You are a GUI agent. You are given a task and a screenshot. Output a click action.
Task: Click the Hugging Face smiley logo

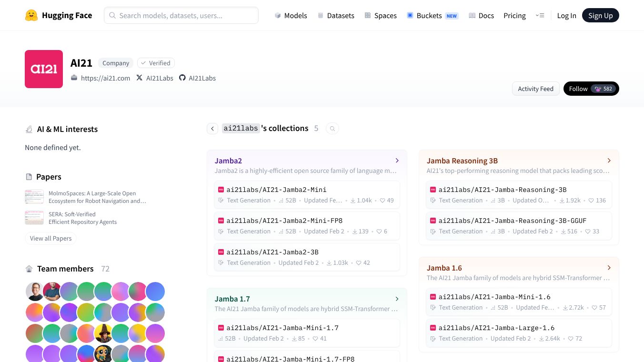coord(31,15)
